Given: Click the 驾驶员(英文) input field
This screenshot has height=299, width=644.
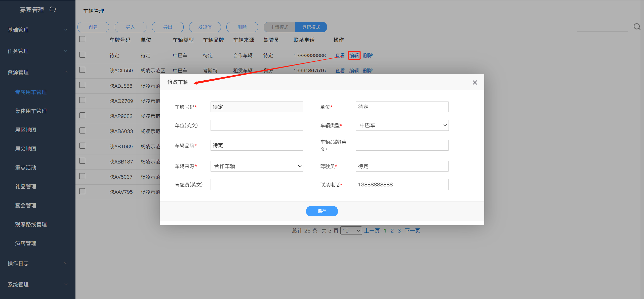Looking at the screenshot, I should [x=257, y=184].
